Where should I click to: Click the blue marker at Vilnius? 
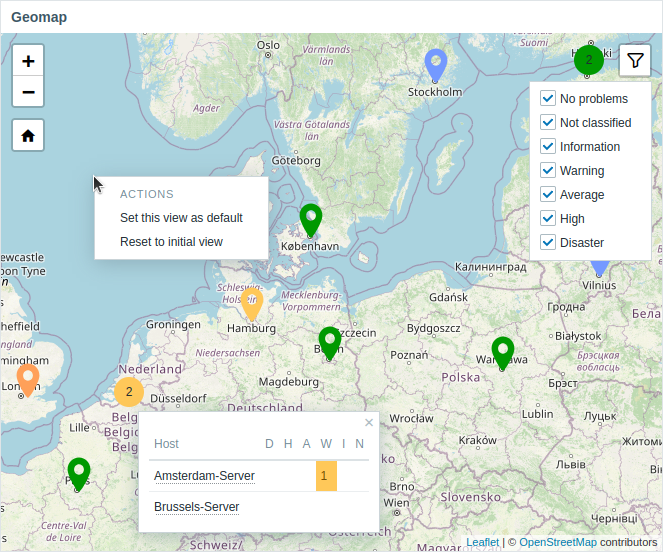600,268
